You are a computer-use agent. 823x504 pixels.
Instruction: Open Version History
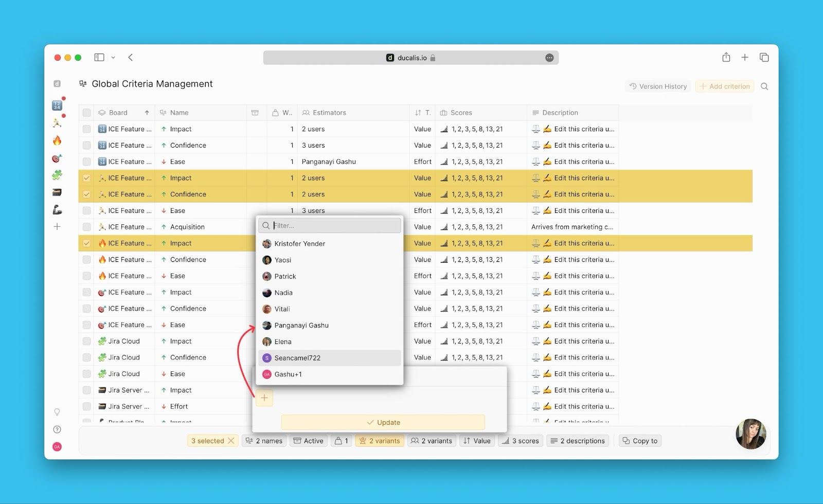pos(658,86)
